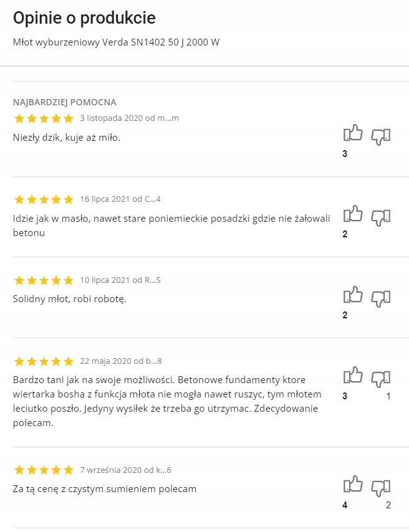
Task: Upvote the "Solidny młot, robi robotę" review
Action: point(353,296)
